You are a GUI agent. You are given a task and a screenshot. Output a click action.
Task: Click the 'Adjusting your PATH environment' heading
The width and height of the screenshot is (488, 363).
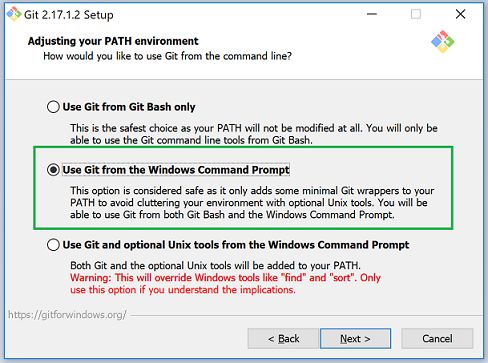coord(113,41)
